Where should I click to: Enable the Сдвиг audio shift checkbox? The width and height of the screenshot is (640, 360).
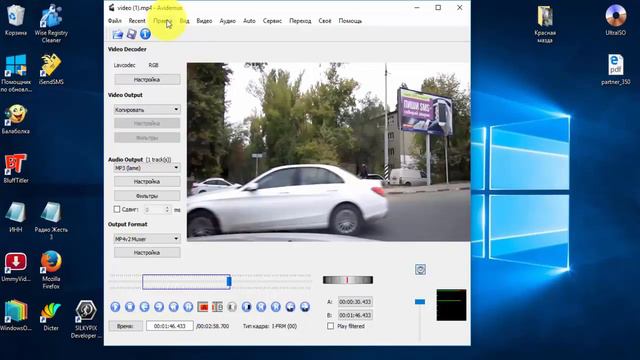click(x=117, y=209)
